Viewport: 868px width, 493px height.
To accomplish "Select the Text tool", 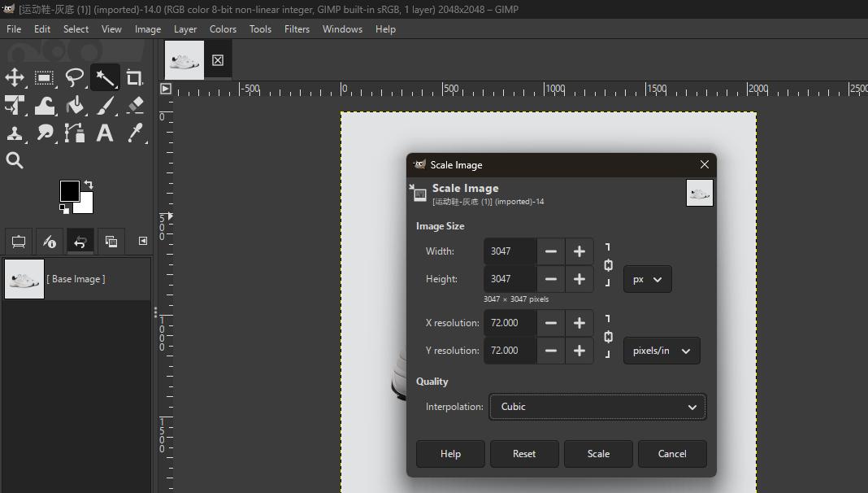I will pos(105,133).
